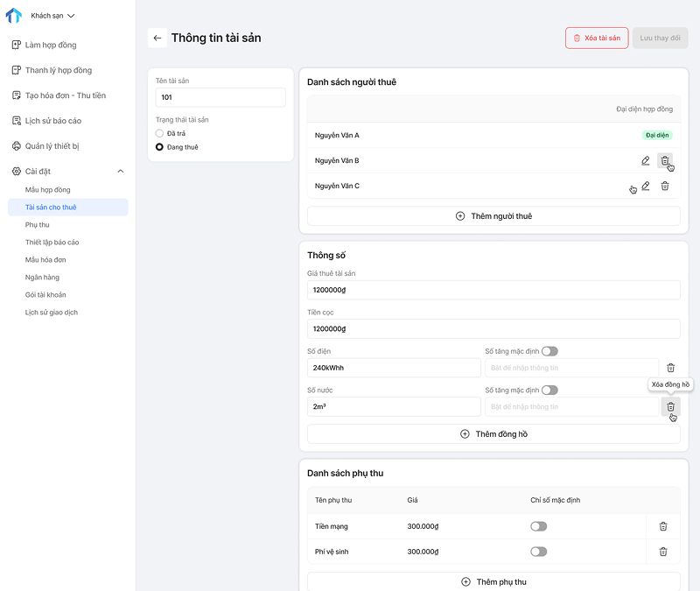Select Tài sản cho thuê submenu
The width and height of the screenshot is (700, 591).
point(68,208)
